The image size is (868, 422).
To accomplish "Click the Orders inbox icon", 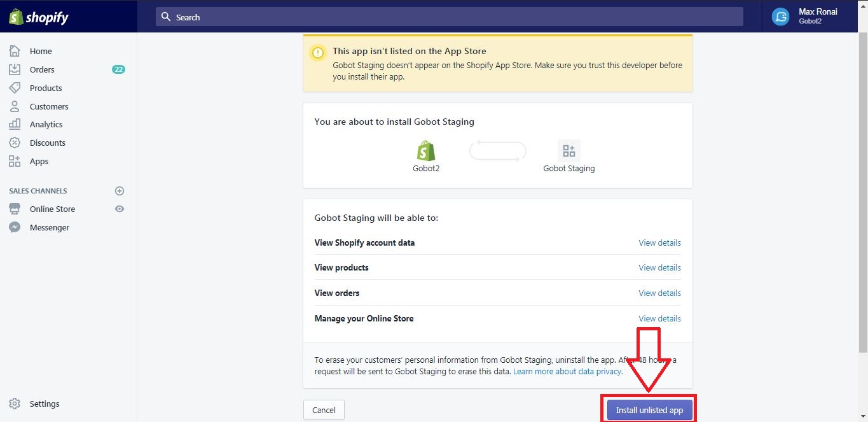I will pyautogui.click(x=15, y=69).
